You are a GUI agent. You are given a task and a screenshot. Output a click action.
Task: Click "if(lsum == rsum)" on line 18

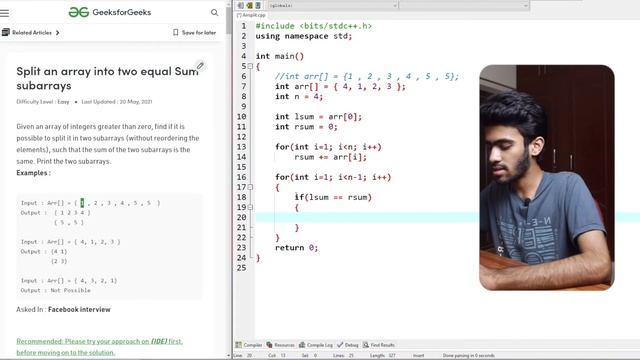(333, 198)
